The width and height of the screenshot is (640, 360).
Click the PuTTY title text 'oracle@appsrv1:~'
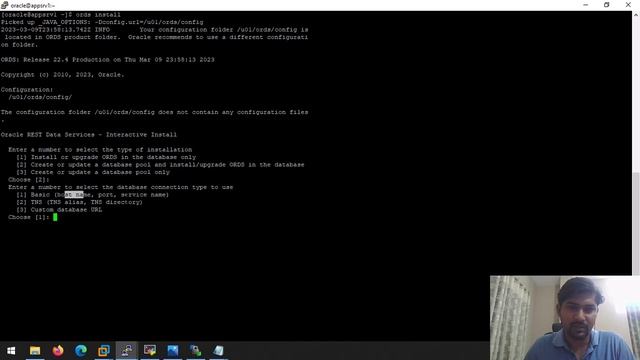click(x=33, y=6)
